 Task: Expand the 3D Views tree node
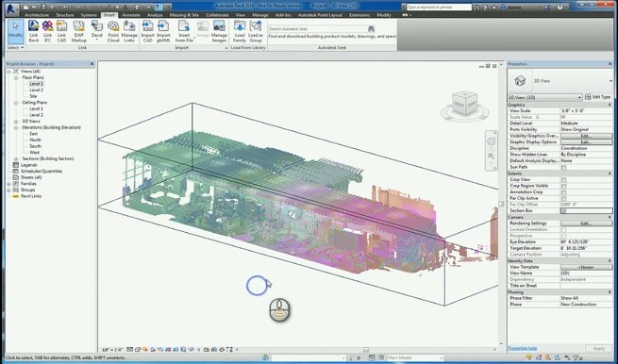pyautogui.click(x=16, y=122)
